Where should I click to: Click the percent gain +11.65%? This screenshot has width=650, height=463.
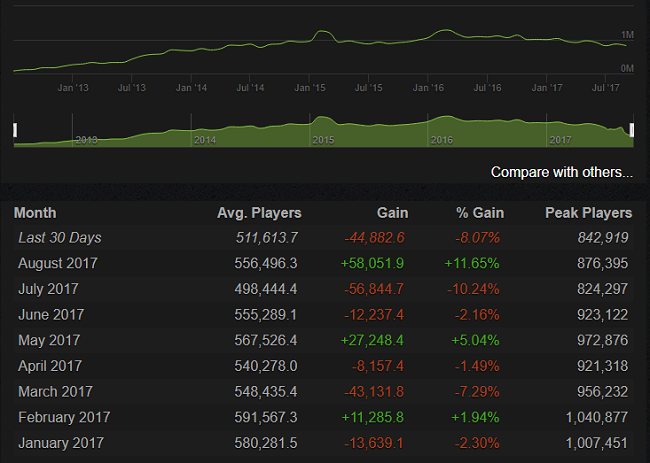coord(472,263)
